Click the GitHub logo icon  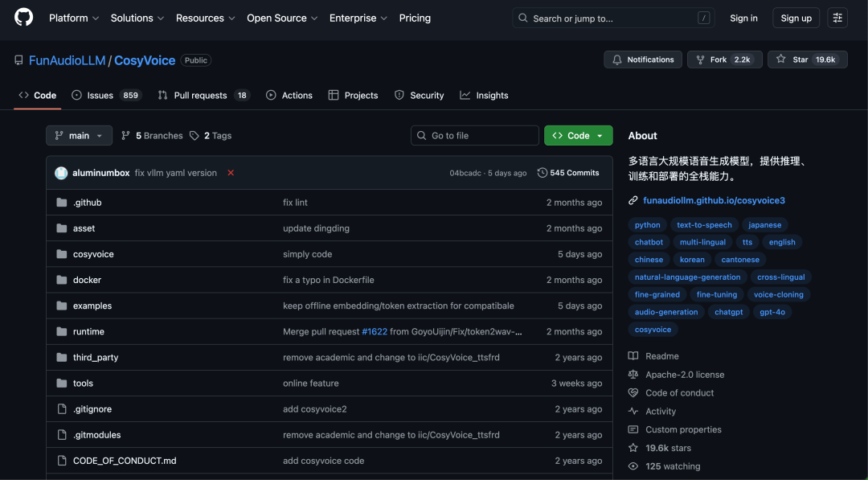coord(24,18)
